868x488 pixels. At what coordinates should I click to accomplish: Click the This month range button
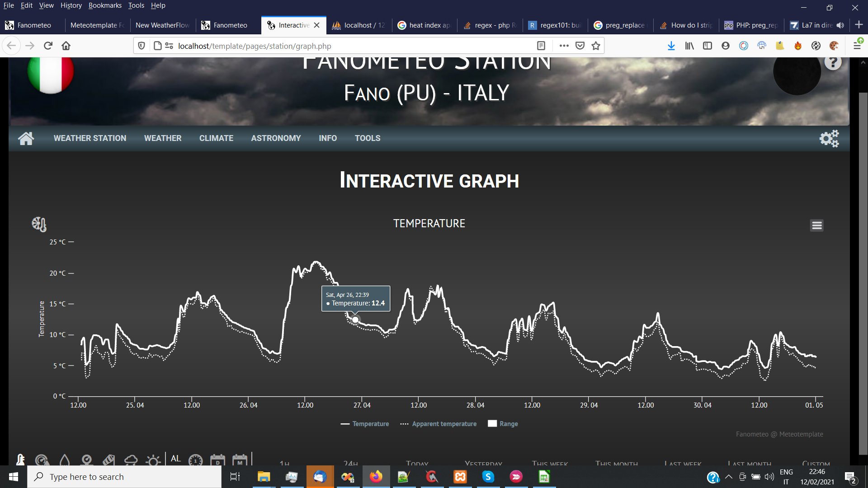click(x=617, y=464)
